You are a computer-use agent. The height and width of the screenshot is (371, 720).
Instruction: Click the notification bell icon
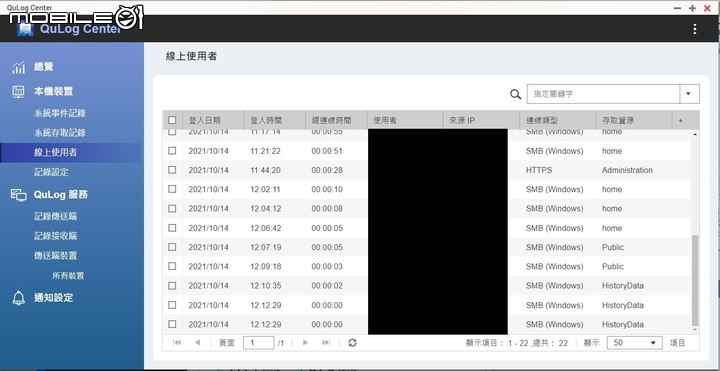18,298
